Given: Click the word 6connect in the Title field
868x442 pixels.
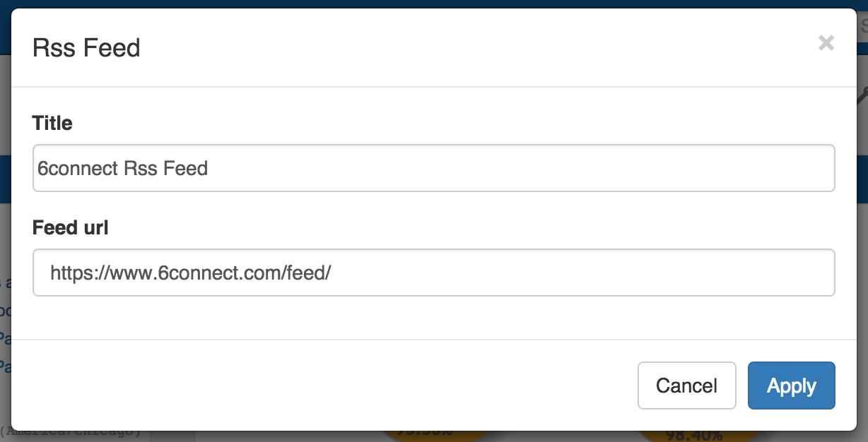Looking at the screenshot, I should click(x=78, y=169).
